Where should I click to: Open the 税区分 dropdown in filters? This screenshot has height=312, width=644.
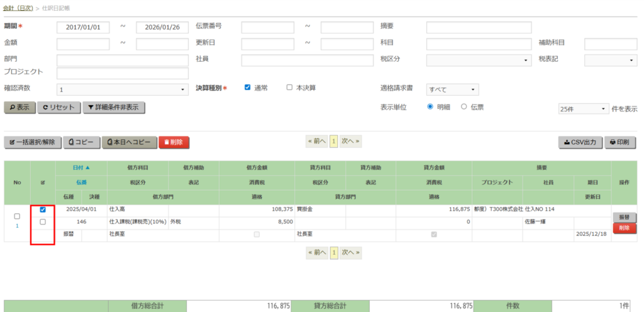point(479,60)
